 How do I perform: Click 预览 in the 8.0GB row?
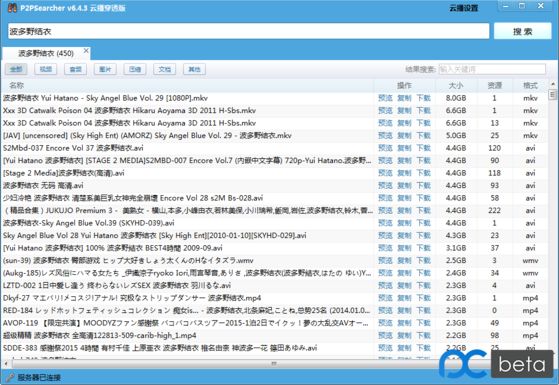tap(385, 98)
